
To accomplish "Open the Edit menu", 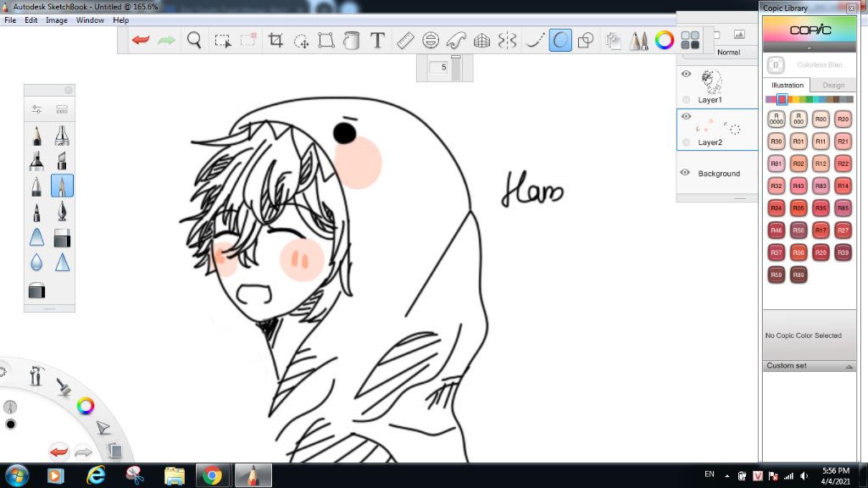I will coord(31,20).
